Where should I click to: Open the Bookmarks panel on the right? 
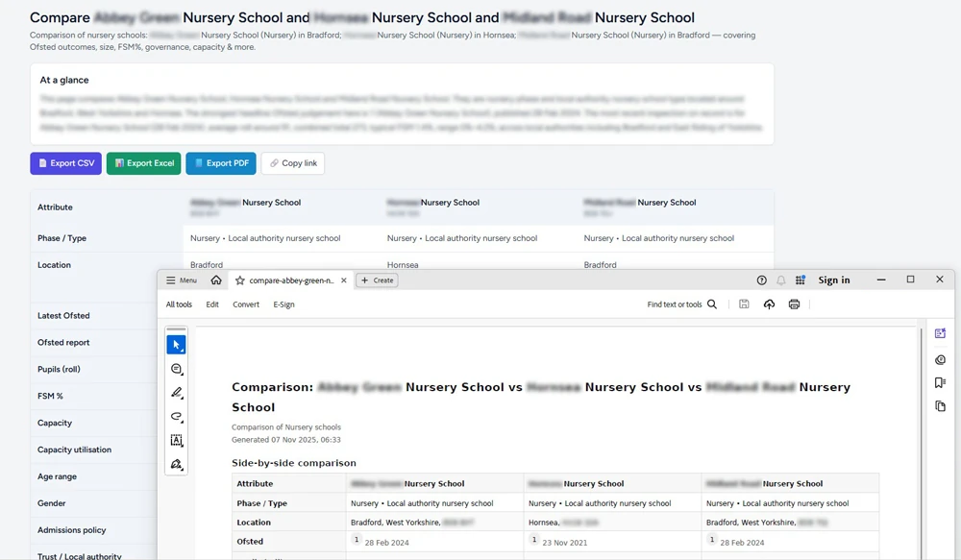click(940, 382)
